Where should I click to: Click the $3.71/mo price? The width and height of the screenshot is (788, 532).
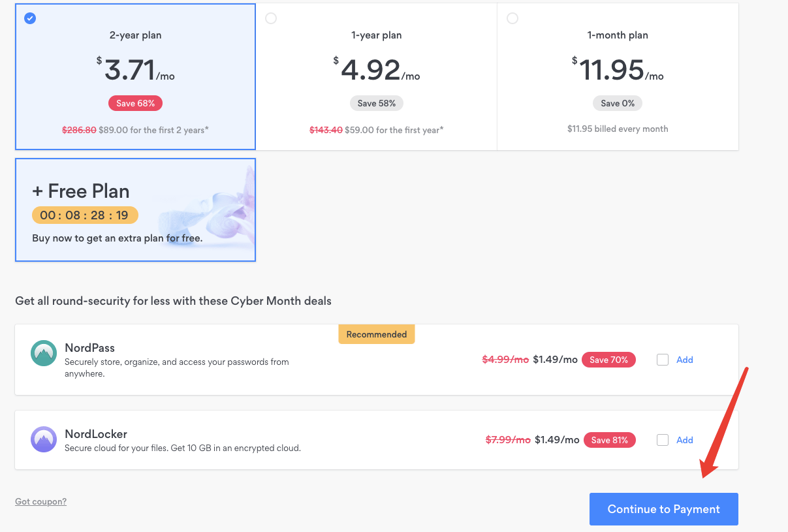coord(136,69)
